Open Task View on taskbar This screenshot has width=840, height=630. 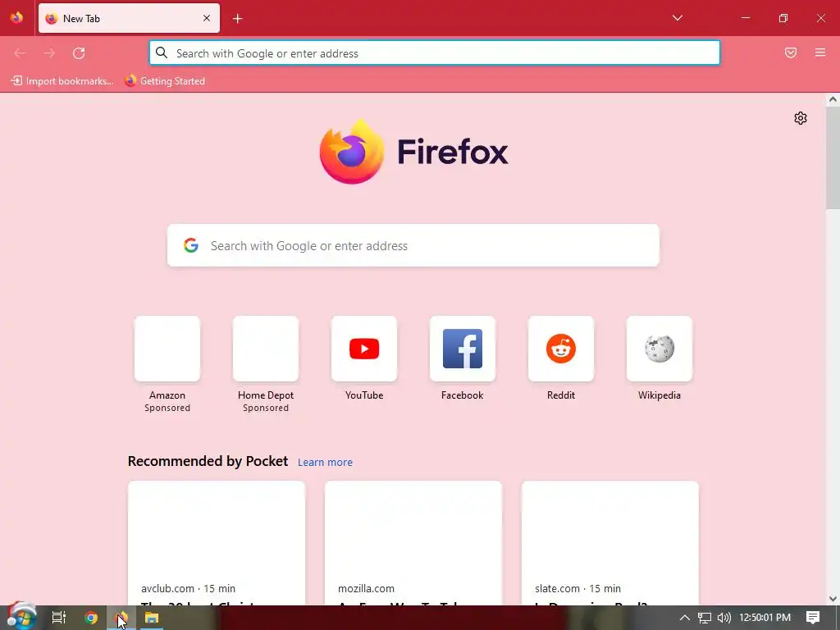click(x=59, y=618)
